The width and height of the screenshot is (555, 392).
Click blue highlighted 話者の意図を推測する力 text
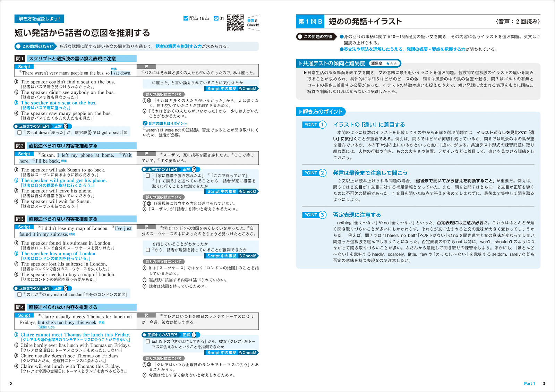[178, 46]
